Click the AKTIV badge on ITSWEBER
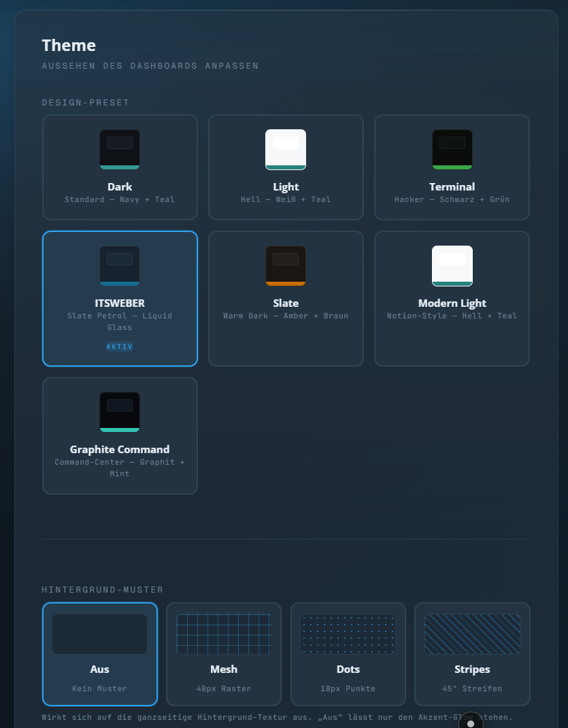The width and height of the screenshot is (568, 728). coord(120,346)
